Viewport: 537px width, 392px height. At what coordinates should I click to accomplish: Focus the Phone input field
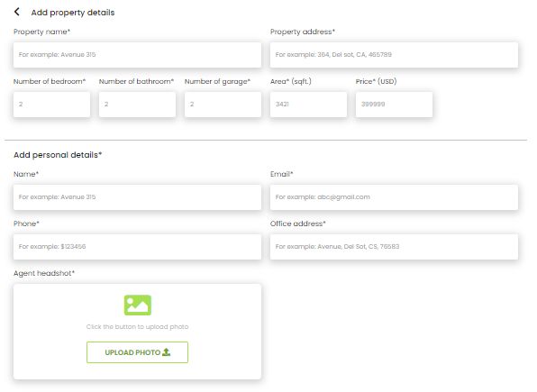point(137,247)
